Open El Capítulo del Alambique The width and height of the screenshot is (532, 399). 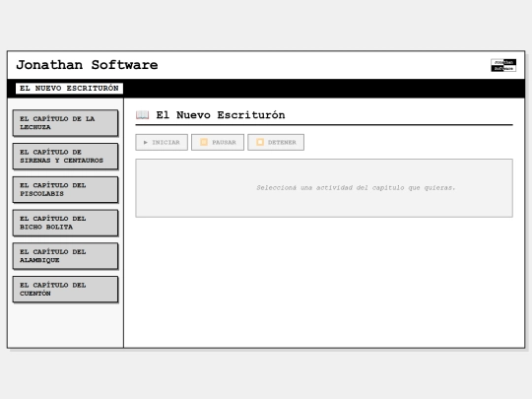coord(65,256)
